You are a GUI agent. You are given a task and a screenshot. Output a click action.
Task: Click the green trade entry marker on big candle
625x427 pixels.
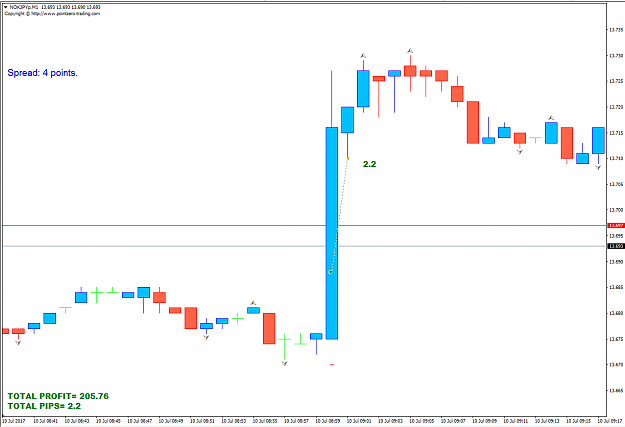(x=330, y=272)
